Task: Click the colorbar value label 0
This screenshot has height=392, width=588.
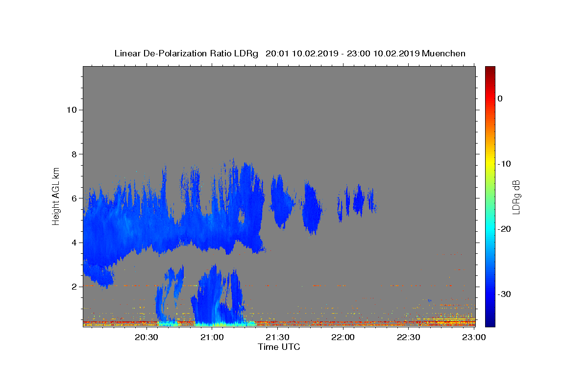Action: click(x=500, y=98)
